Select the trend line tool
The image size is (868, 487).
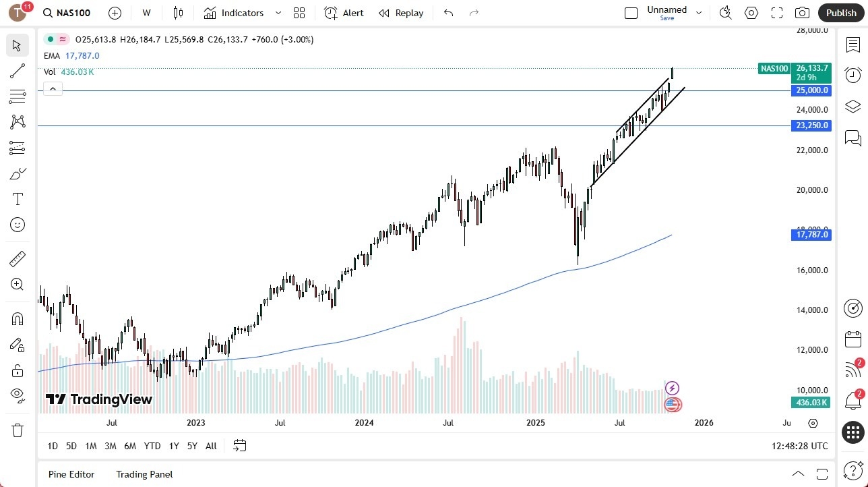point(18,71)
